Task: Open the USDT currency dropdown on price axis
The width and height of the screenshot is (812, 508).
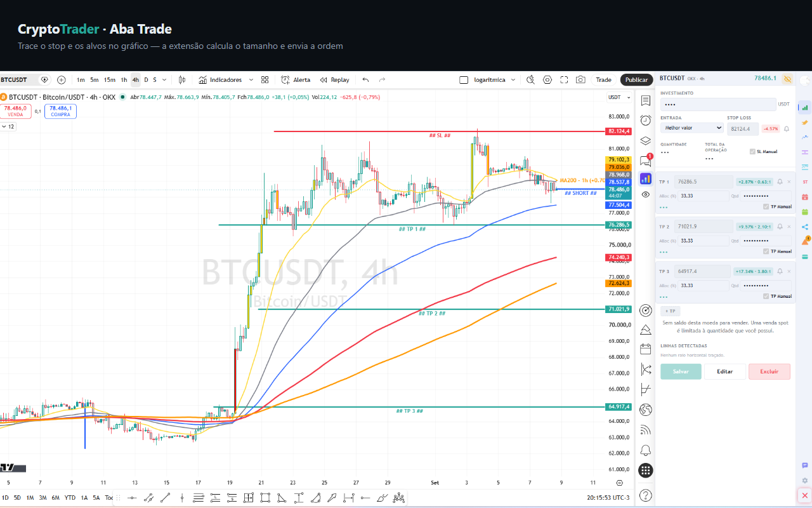Action: 619,97
